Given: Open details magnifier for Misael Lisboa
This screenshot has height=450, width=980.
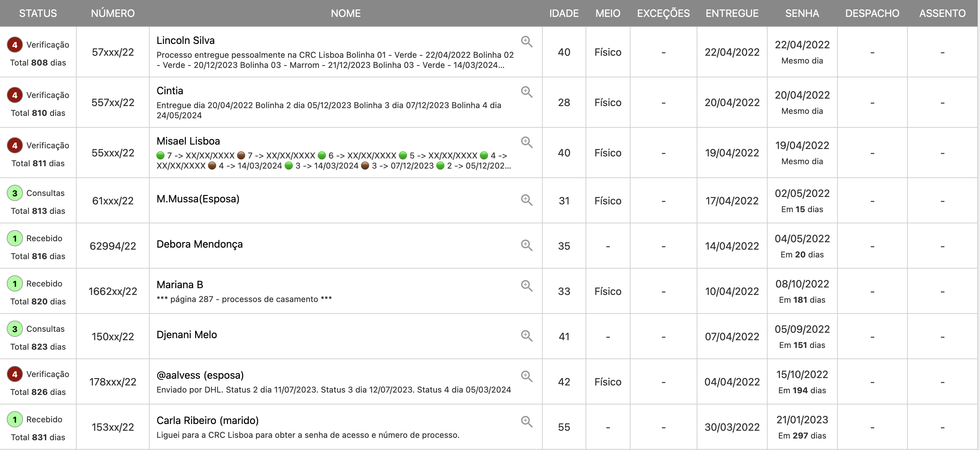Looking at the screenshot, I should [526, 142].
